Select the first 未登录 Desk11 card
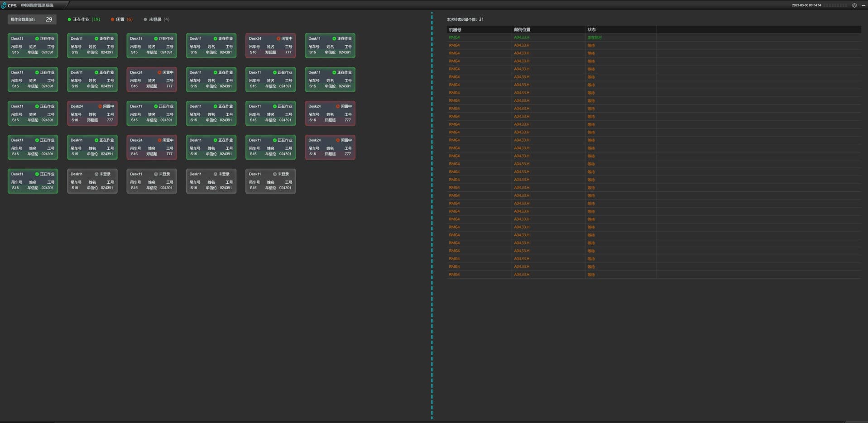This screenshot has height=423, width=868. tap(92, 181)
